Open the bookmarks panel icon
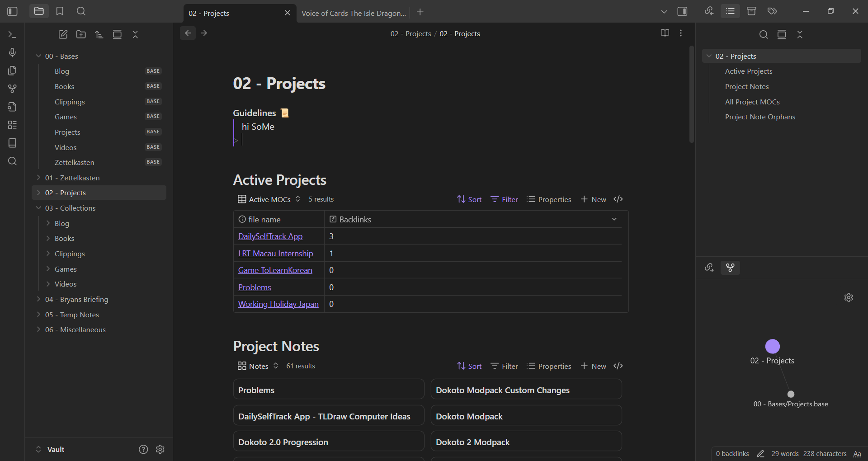The width and height of the screenshot is (868, 461). pos(60,11)
